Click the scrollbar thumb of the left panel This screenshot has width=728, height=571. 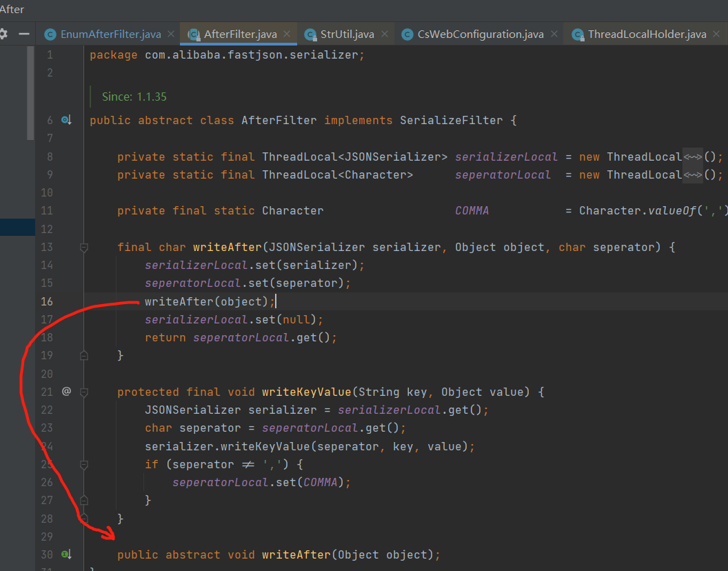point(30,93)
